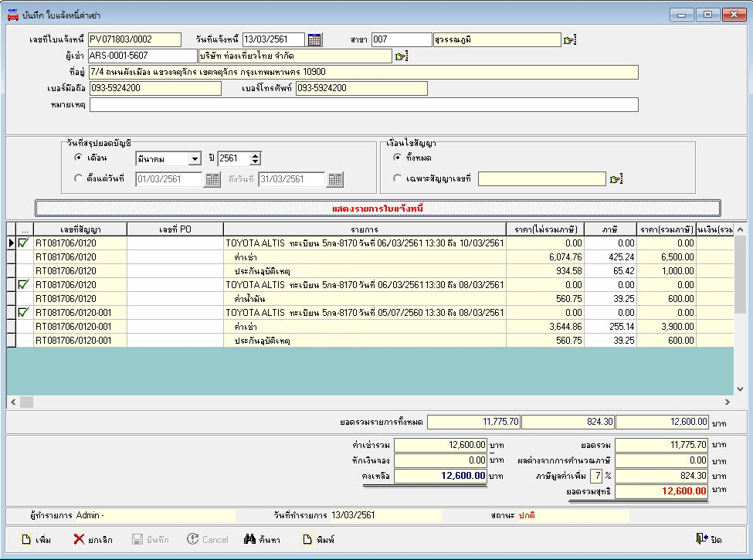Image resolution: width=753 pixels, height=560 pixels.
Task: Click the mobile number field 093-5924200
Action: [x=155, y=88]
